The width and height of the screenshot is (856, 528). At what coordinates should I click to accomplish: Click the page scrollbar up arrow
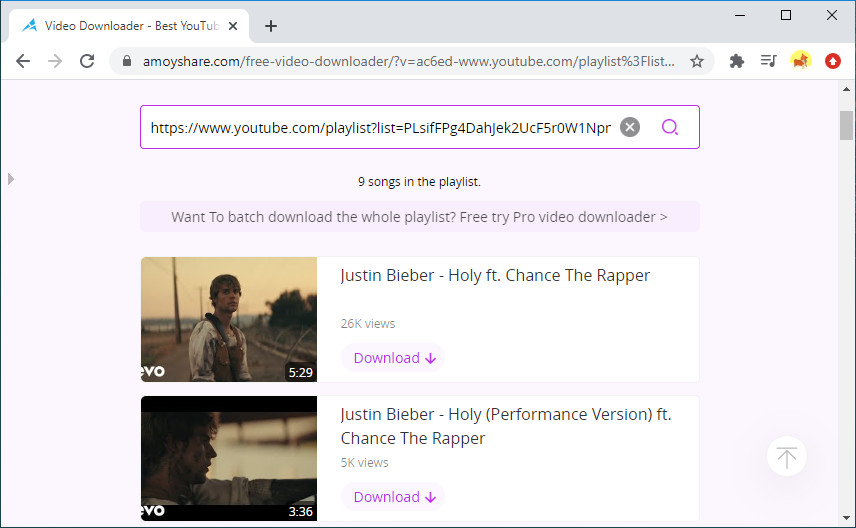point(846,89)
